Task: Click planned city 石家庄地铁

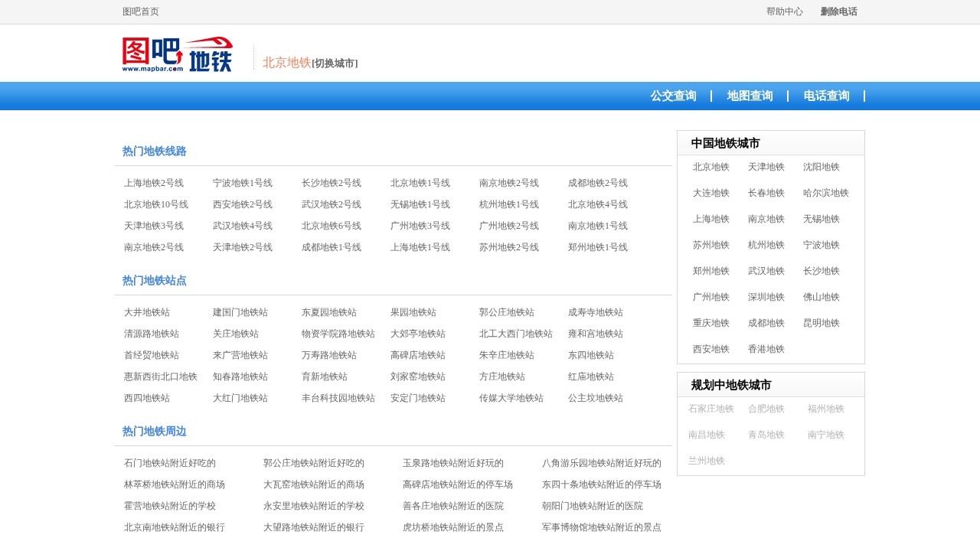Action: coord(711,409)
